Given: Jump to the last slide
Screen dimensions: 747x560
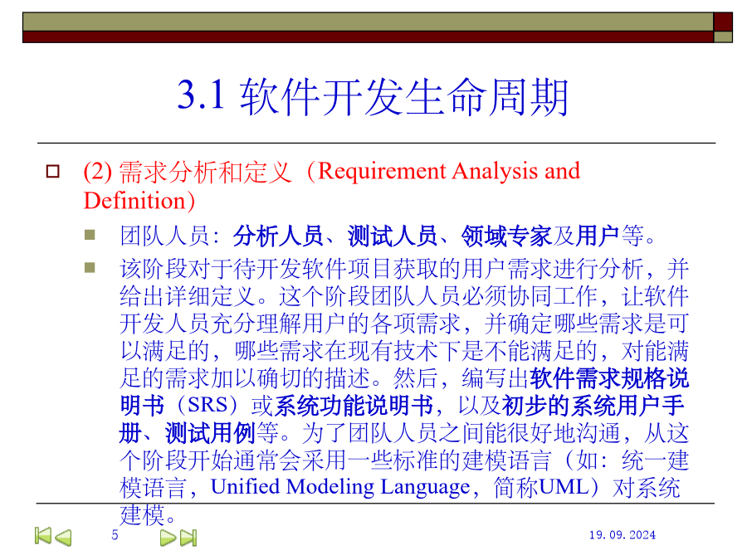Looking at the screenshot, I should click(x=188, y=538).
